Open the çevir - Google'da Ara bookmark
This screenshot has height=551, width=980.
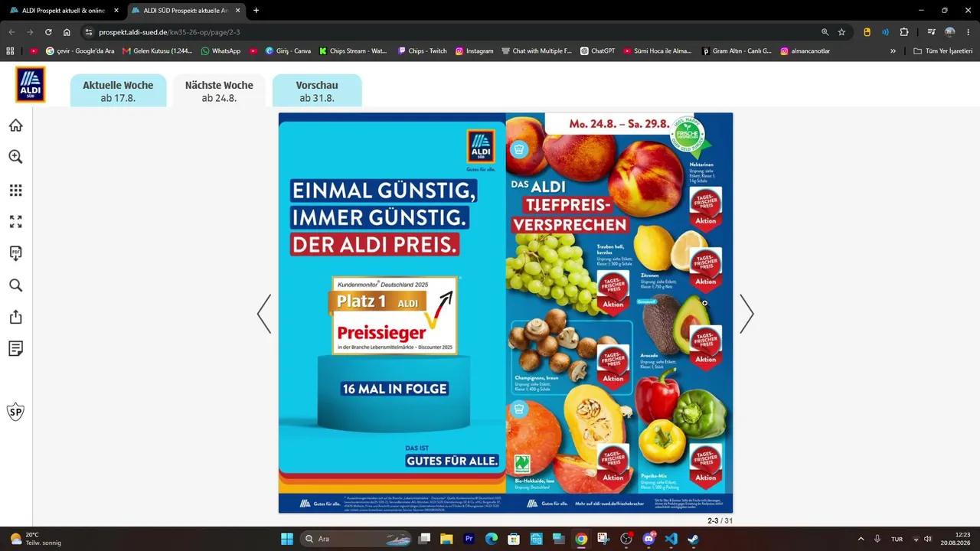click(80, 51)
